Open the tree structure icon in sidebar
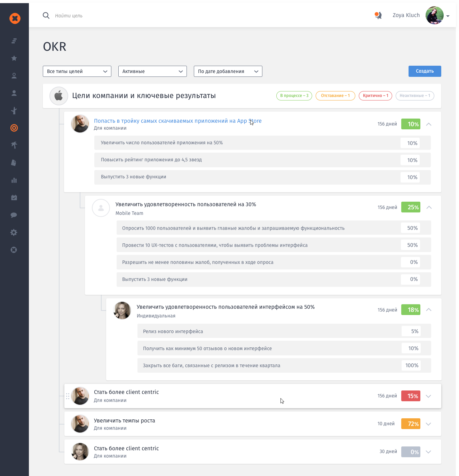 (x=14, y=111)
